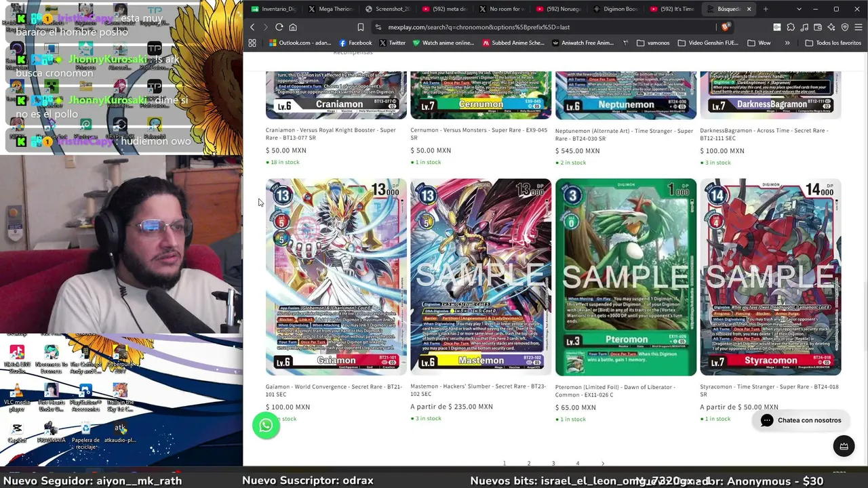868x488 pixels.
Task: Go back using the browser back arrow
Action: coord(252,27)
